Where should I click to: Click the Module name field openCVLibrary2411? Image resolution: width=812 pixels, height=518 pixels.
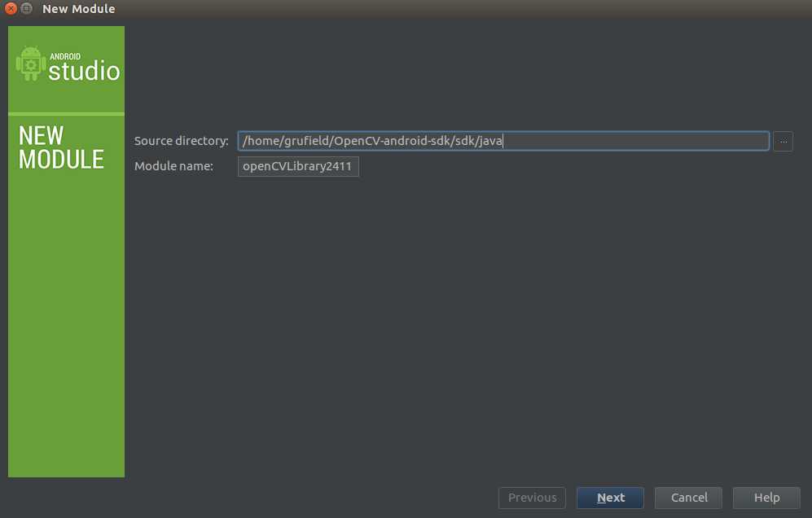click(298, 166)
